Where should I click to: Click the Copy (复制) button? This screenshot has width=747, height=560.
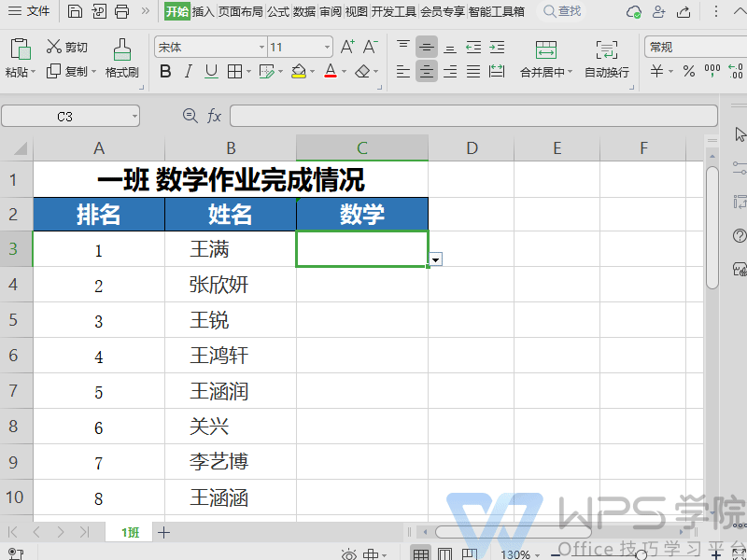click(x=66, y=72)
